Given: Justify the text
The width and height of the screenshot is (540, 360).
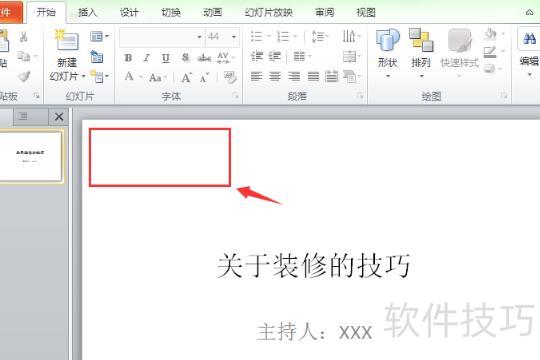Looking at the screenshot, I should tap(313, 76).
